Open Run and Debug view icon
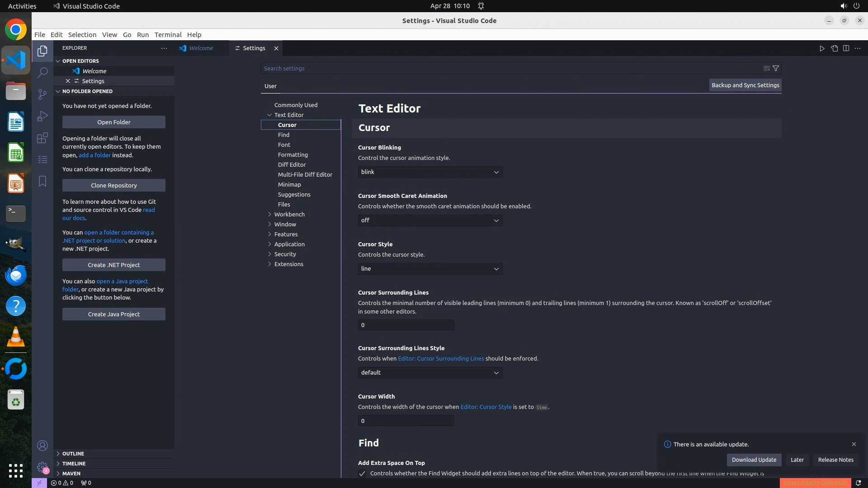Image resolution: width=868 pixels, height=488 pixels. (x=42, y=116)
